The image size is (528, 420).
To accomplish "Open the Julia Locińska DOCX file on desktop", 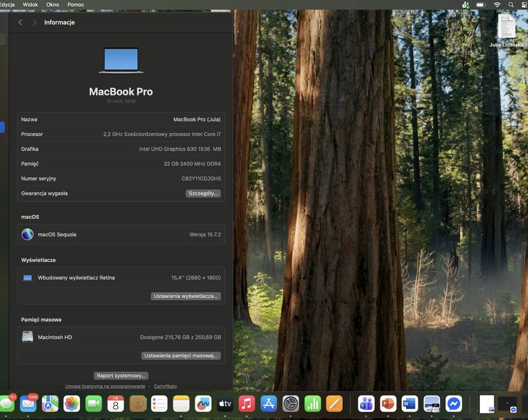I will tap(506, 31).
